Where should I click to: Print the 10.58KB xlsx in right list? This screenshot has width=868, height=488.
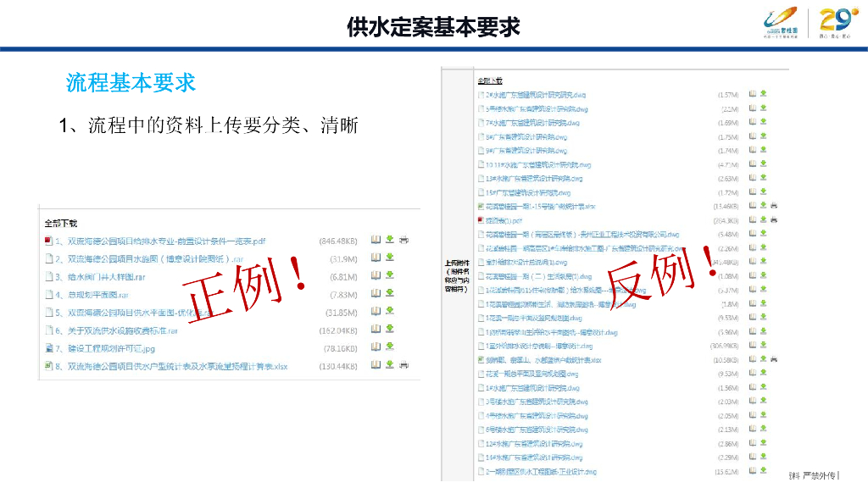click(774, 359)
